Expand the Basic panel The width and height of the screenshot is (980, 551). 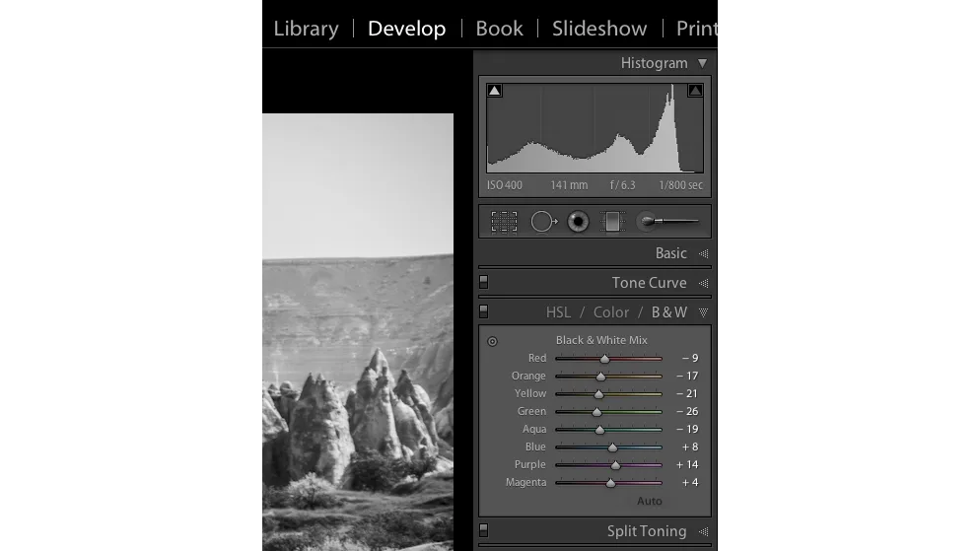pyautogui.click(x=704, y=253)
